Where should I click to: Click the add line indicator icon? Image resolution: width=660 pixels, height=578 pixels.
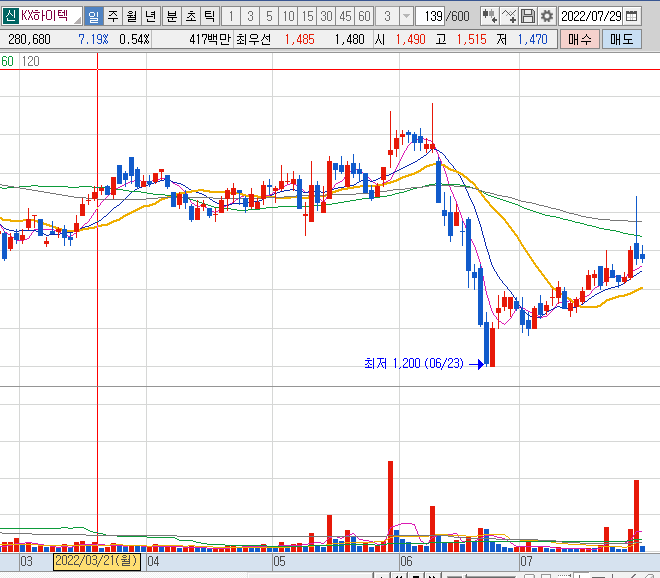coord(509,16)
